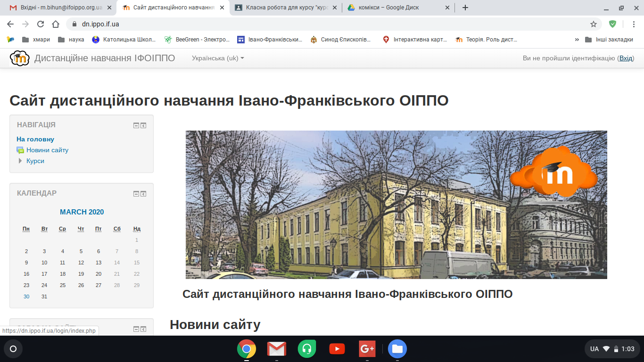Open the MARCH 2020 calendar month link

(82, 212)
